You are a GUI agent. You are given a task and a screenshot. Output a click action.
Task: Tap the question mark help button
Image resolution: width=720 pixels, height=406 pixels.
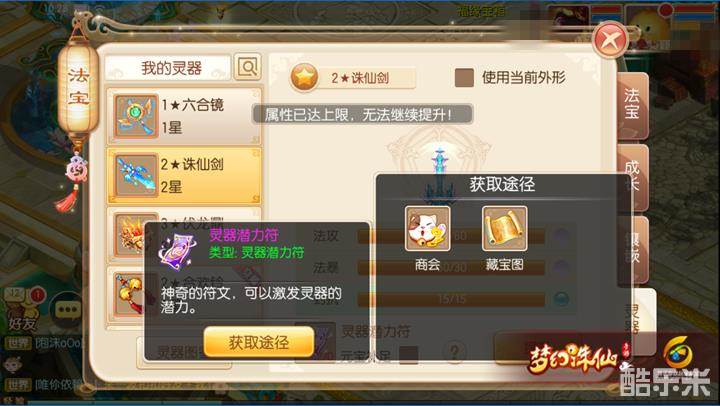coord(454,353)
